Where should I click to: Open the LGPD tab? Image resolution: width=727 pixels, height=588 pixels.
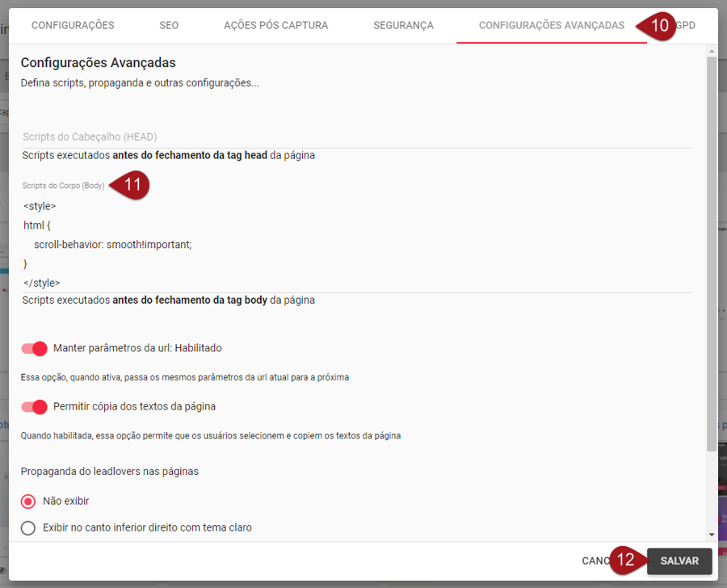tap(687, 26)
